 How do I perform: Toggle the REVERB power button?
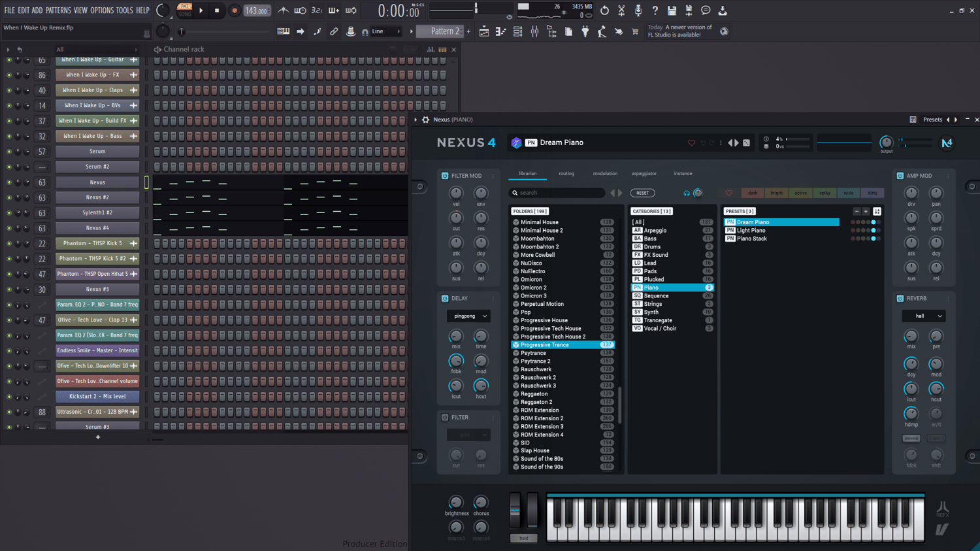pyautogui.click(x=900, y=298)
